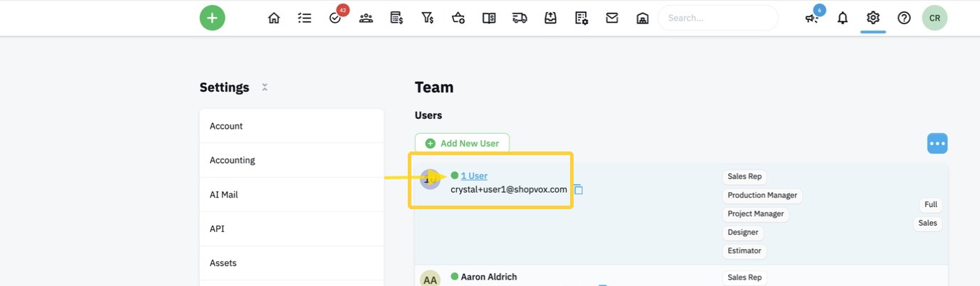Open Accounting settings
This screenshot has height=286, width=980.
point(292,160)
